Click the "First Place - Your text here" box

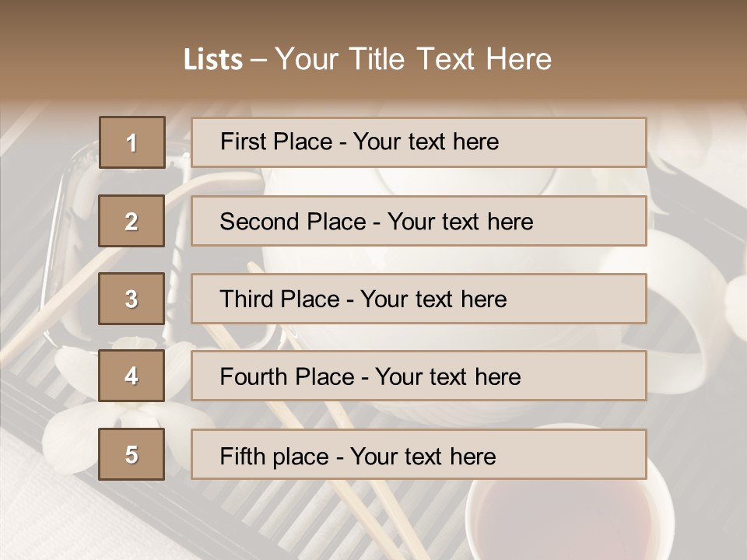419,142
